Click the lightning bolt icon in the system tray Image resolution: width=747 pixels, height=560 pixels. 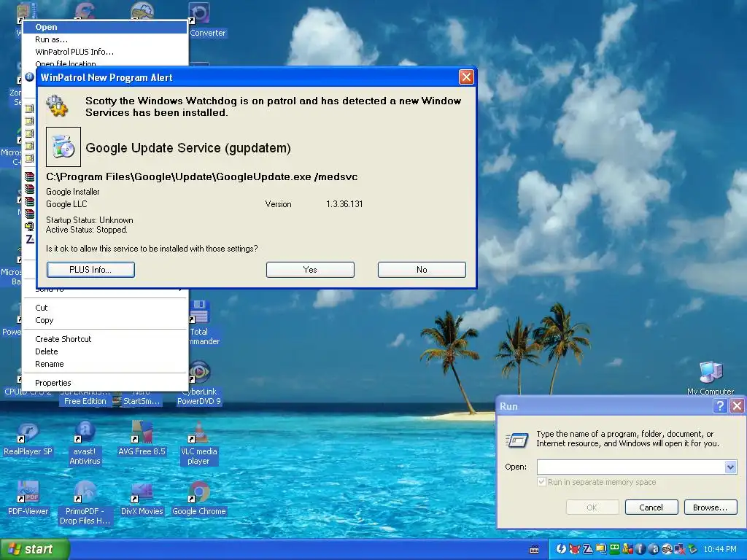561,549
